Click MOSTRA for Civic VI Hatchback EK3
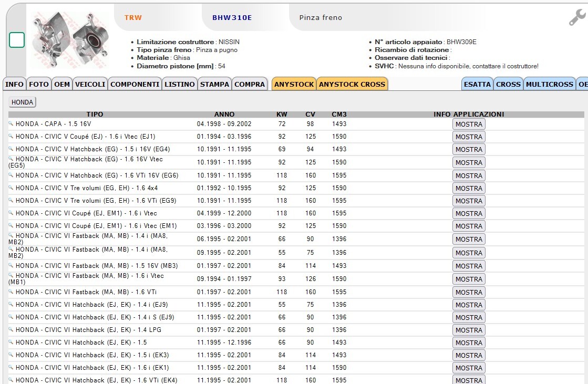 coord(469,355)
